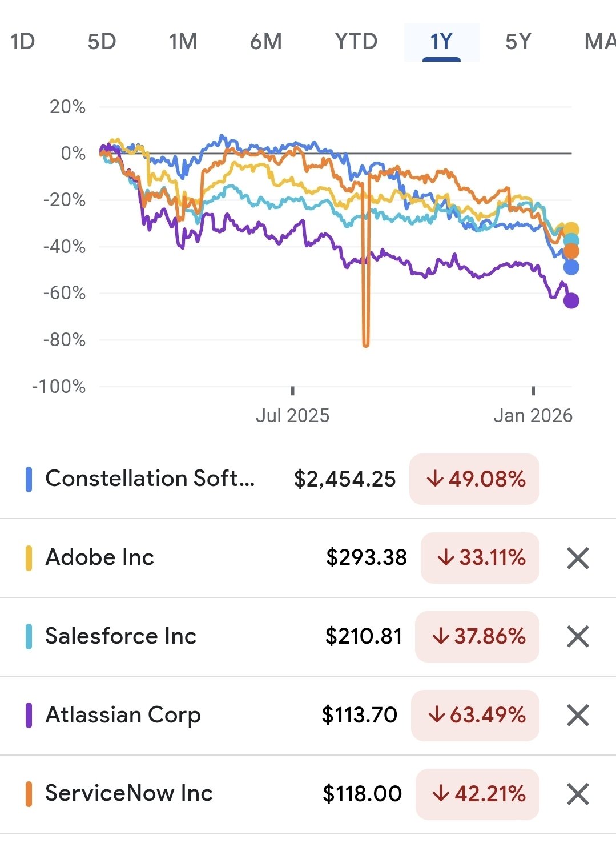Open the Salesforce Inc stock name

pos(121,636)
